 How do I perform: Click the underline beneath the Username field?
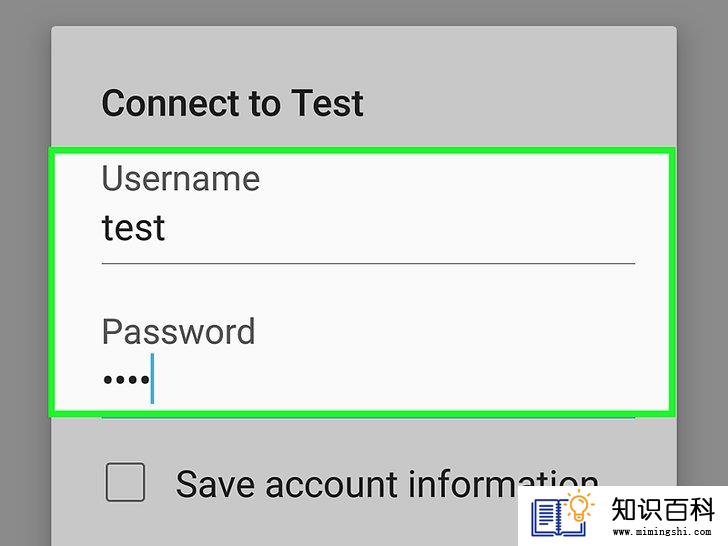pyautogui.click(x=368, y=264)
